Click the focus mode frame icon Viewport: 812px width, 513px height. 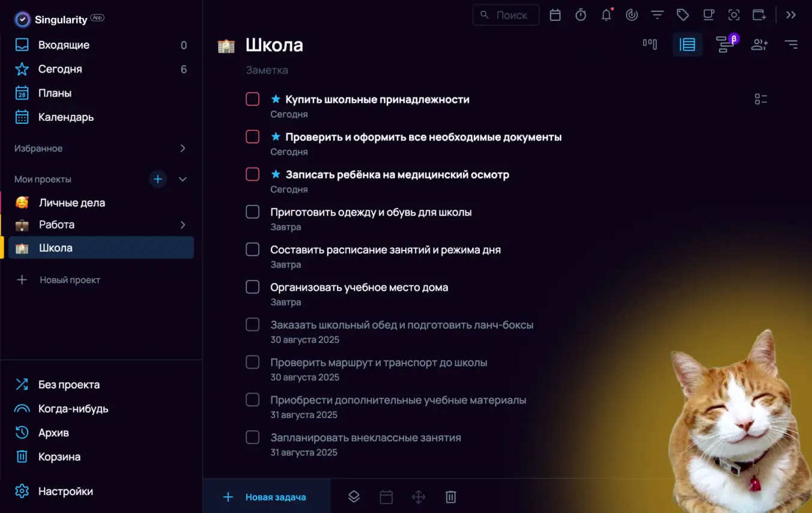734,15
